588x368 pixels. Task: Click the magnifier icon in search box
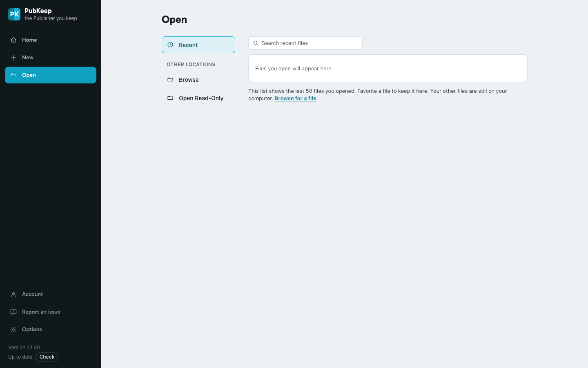(256, 43)
